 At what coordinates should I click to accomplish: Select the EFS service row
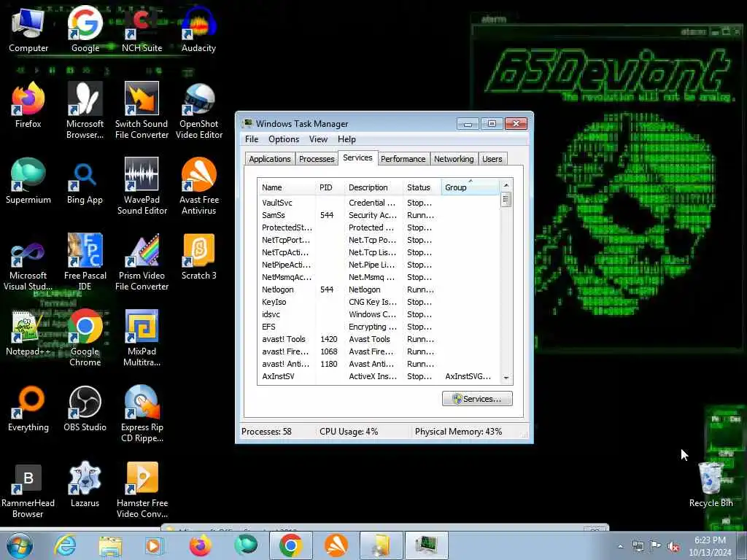tap(379, 326)
